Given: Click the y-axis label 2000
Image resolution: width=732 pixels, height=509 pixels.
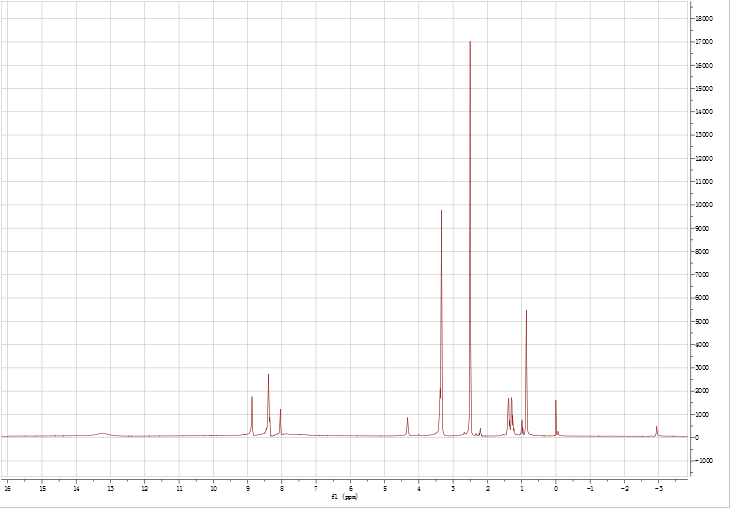Looking at the screenshot, I should pos(703,391).
